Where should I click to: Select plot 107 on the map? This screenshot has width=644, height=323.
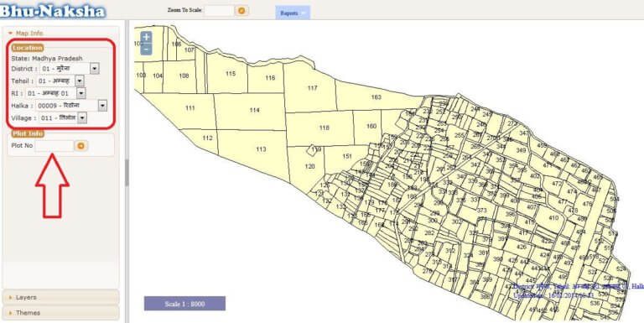[190, 50]
